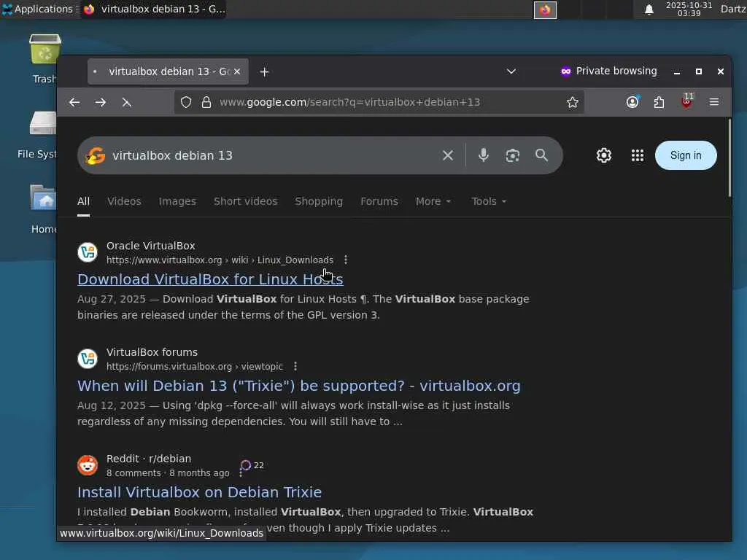The height and width of the screenshot is (560, 747).
Task: Click the site security padlock icon
Action: 206,102
